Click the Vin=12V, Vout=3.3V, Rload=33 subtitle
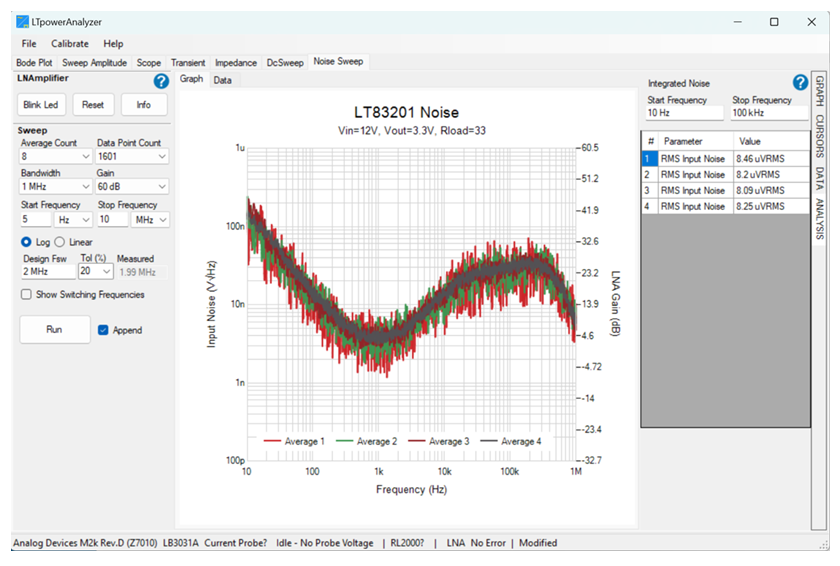840x566 pixels. coord(411,131)
